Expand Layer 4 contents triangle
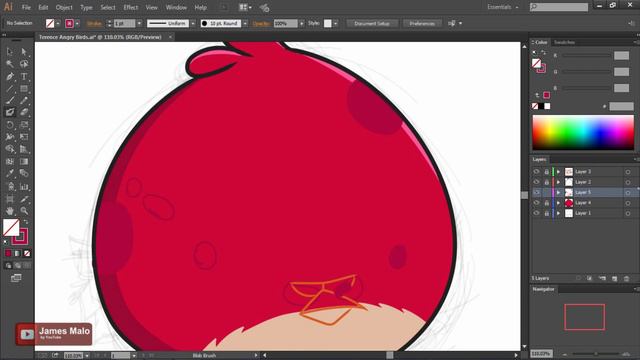The height and width of the screenshot is (360, 640). (x=558, y=203)
